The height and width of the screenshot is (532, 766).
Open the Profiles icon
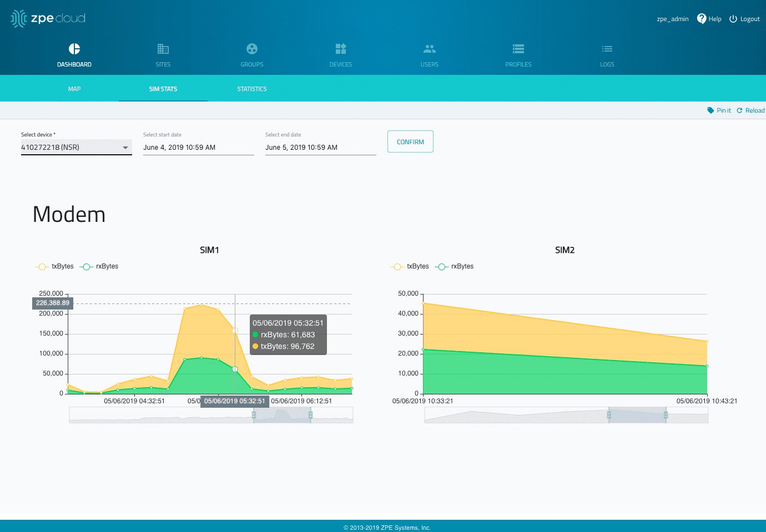click(518, 49)
